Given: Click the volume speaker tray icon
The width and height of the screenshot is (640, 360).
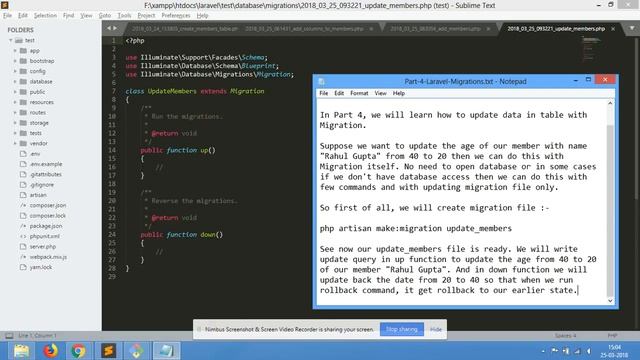Looking at the screenshot, I should point(589,351).
